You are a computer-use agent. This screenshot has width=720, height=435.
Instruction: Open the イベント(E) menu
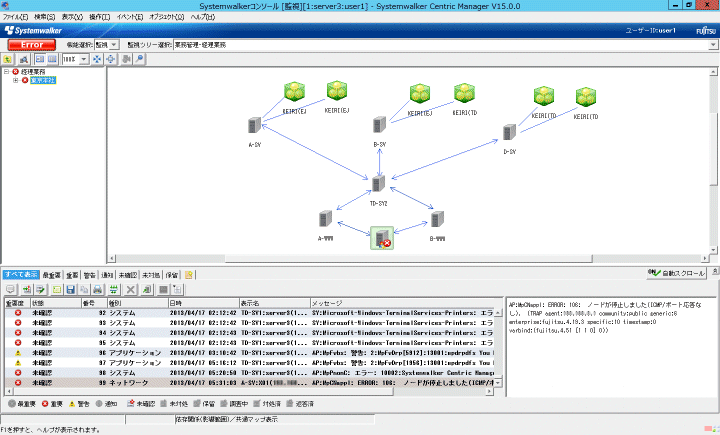point(129,17)
